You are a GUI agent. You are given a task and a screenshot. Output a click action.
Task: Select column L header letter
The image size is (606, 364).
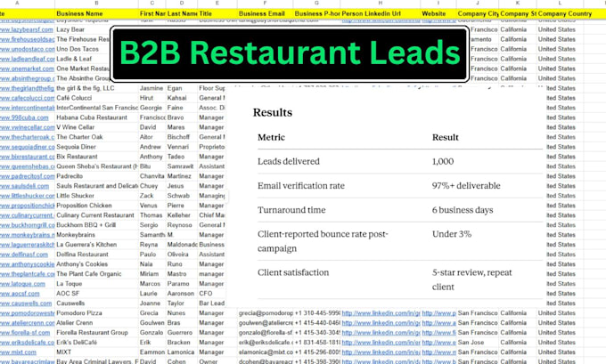click(x=560, y=3)
